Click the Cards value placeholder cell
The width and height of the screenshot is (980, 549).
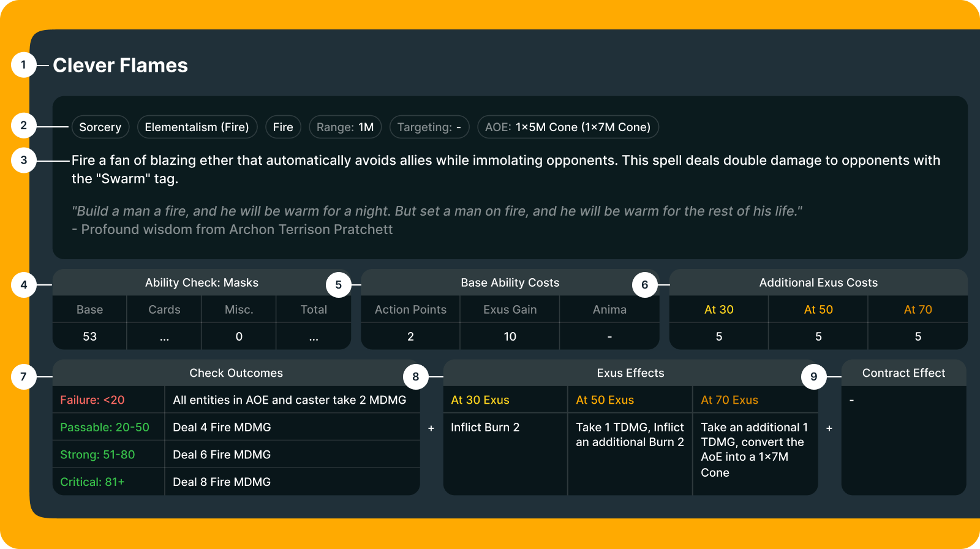[164, 336]
